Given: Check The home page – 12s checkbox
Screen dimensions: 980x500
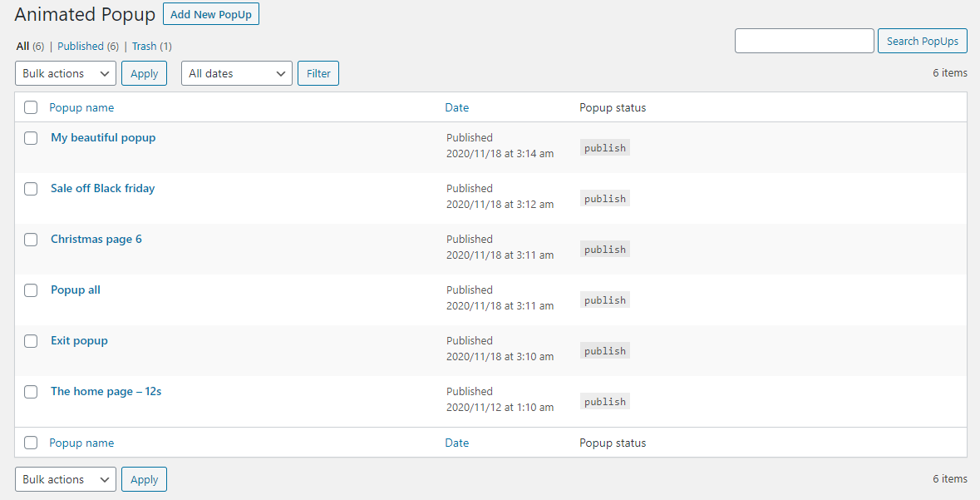Looking at the screenshot, I should [31, 392].
